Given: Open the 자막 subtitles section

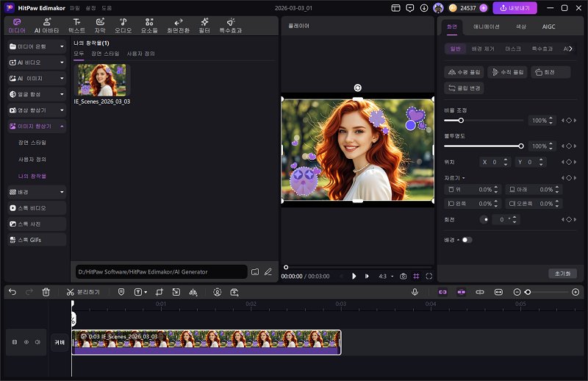Looking at the screenshot, I should coord(100,26).
